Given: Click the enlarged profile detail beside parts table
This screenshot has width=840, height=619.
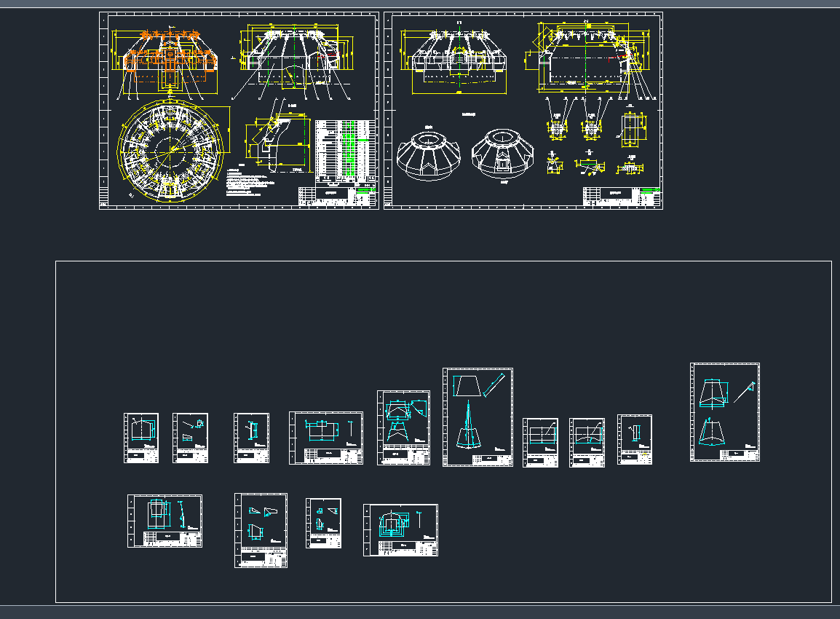Looking at the screenshot, I should pos(273,142).
